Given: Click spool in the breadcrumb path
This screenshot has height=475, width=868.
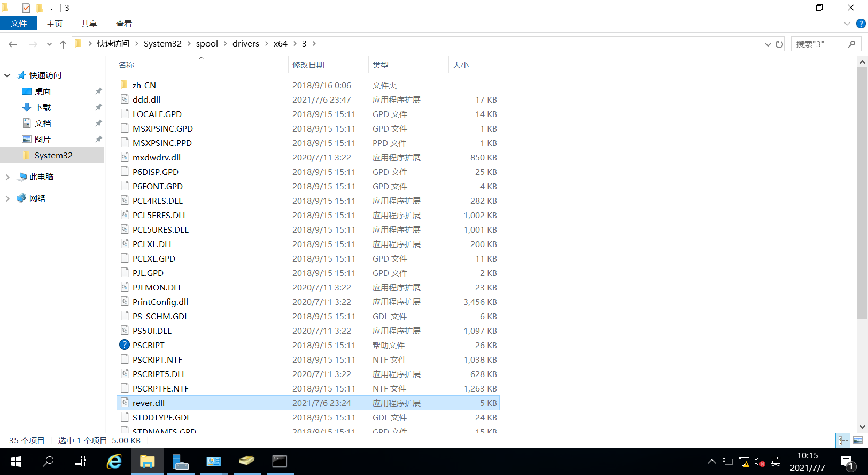Looking at the screenshot, I should 207,44.
